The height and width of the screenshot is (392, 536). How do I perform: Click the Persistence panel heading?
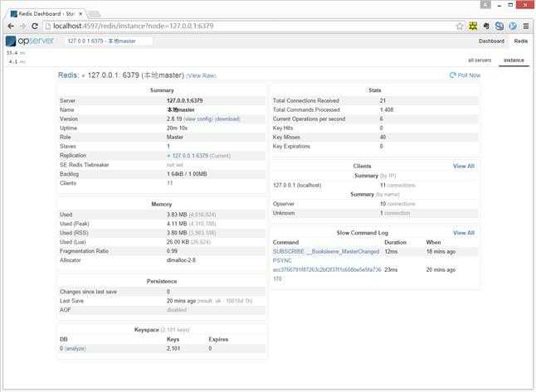(162, 282)
